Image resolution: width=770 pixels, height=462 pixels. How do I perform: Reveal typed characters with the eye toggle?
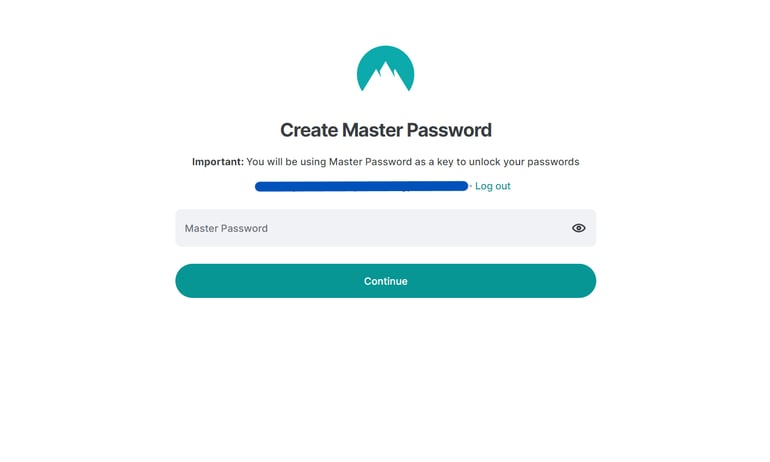pyautogui.click(x=578, y=228)
